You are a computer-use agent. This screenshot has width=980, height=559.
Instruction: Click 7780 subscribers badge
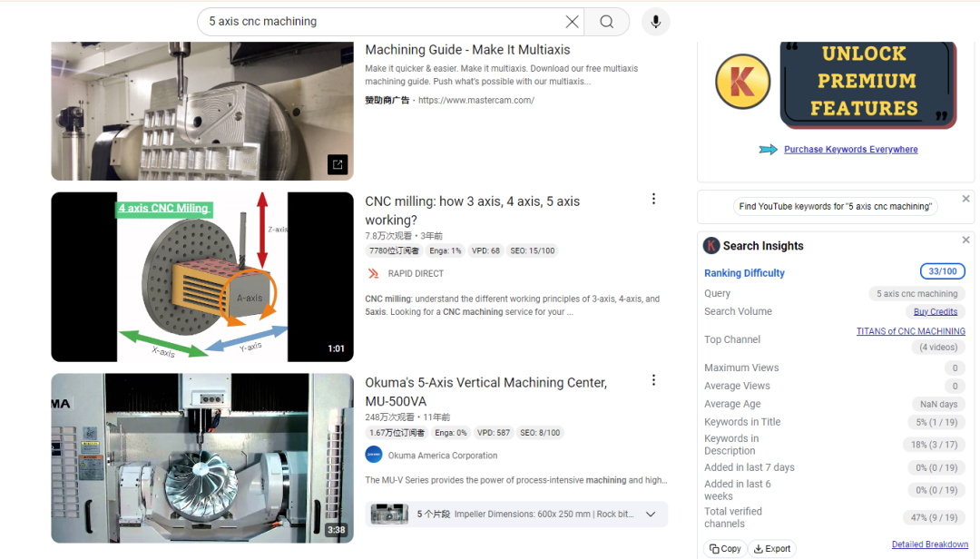[394, 250]
